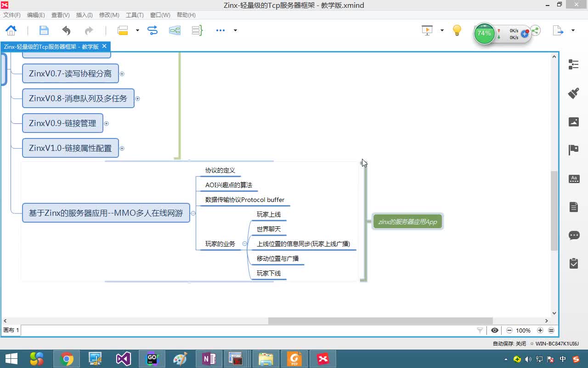Viewport: 588px width, 368px height.
Task: Open the 工具(T) menu
Action: pyautogui.click(x=135, y=15)
